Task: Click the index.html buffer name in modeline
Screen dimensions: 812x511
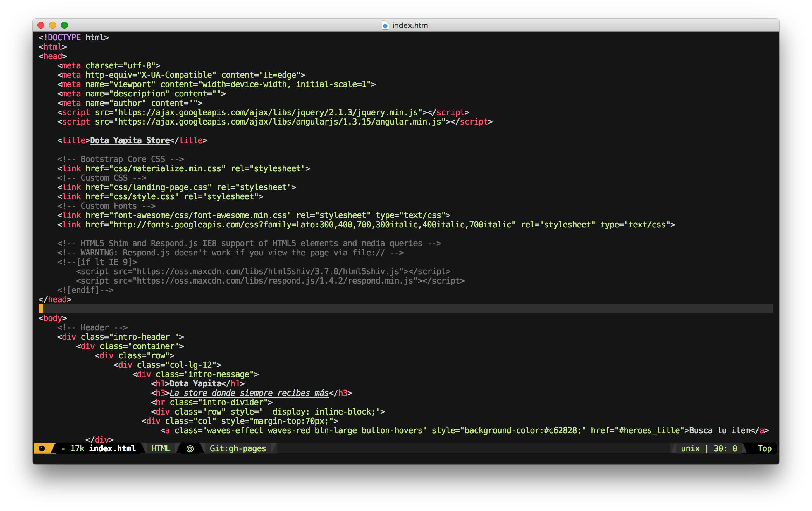Action: [x=112, y=448]
